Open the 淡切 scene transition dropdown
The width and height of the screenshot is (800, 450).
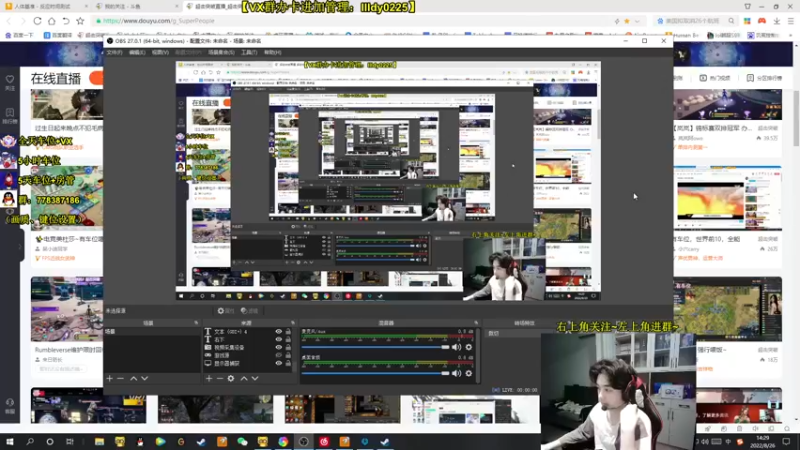[513, 333]
